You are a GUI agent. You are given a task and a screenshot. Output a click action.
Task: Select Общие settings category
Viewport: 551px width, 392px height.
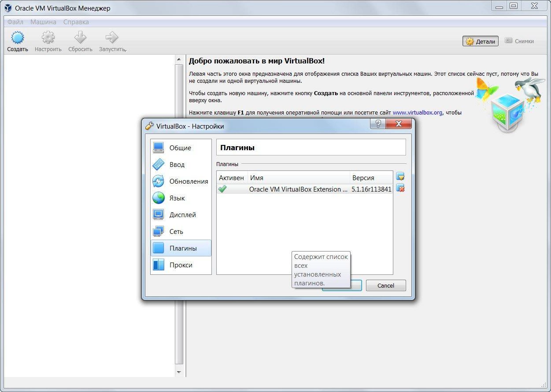pyautogui.click(x=181, y=148)
